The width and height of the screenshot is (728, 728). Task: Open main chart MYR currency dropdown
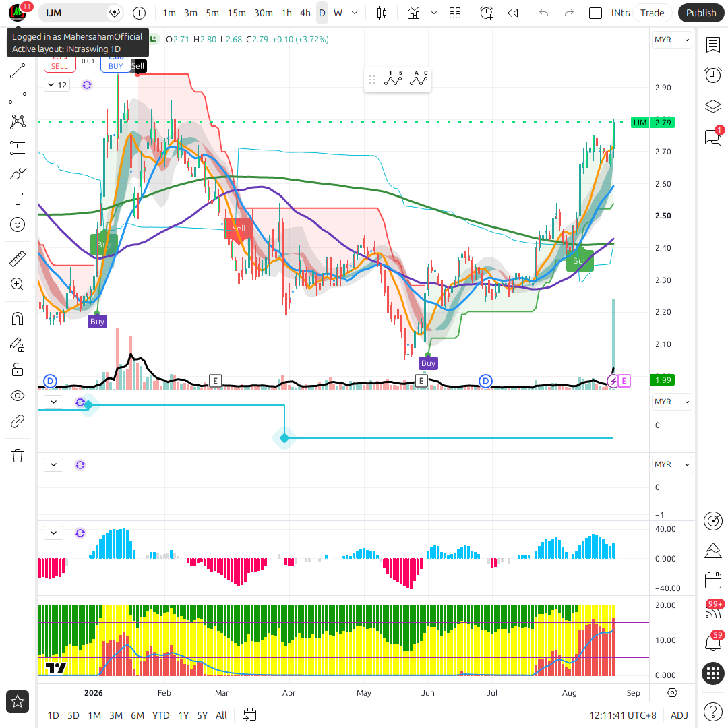(x=671, y=40)
